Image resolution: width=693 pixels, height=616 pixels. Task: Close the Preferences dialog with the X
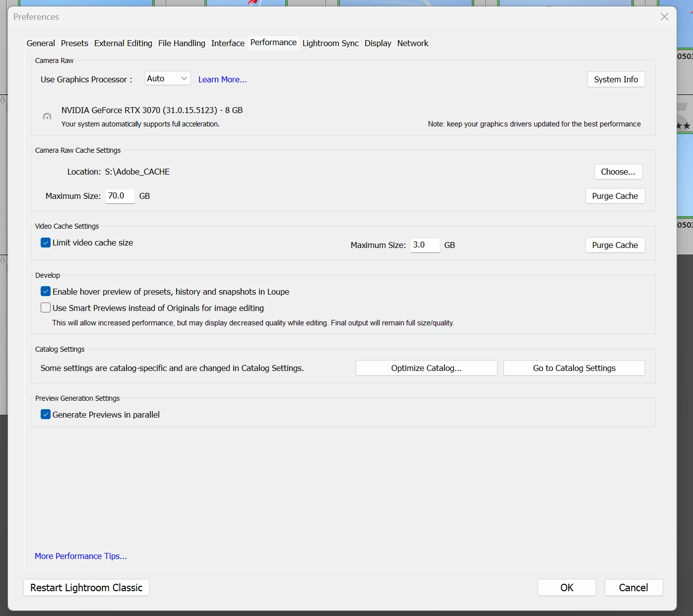tap(665, 17)
